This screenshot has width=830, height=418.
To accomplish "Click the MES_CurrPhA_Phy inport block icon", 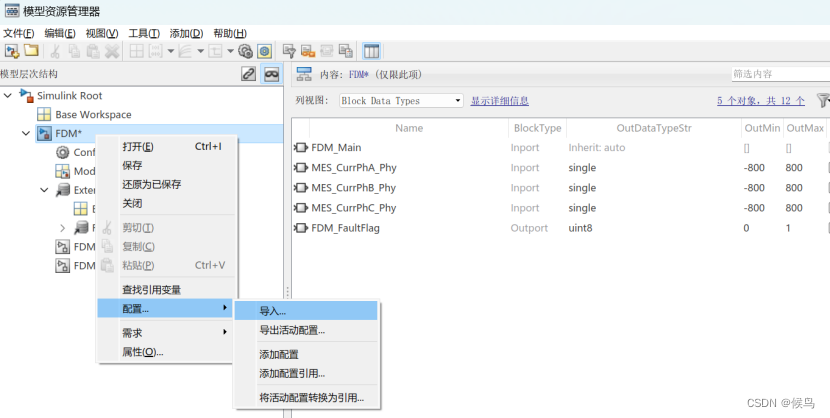I will click(301, 168).
